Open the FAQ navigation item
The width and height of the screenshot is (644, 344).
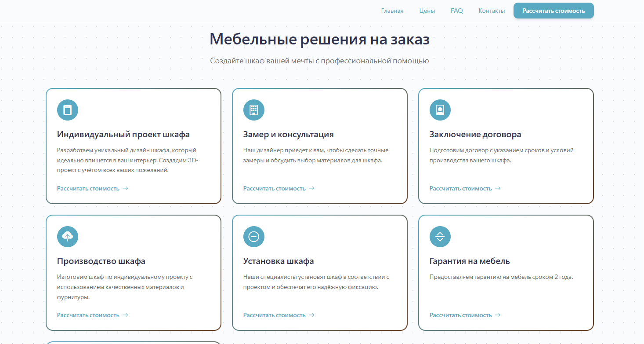[456, 11]
